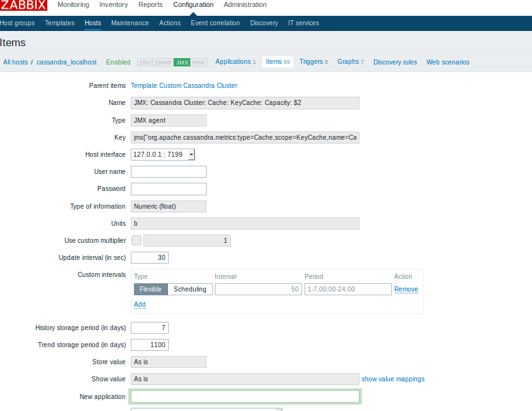Remove the custom interval row
This screenshot has height=411, width=532.
pos(406,290)
